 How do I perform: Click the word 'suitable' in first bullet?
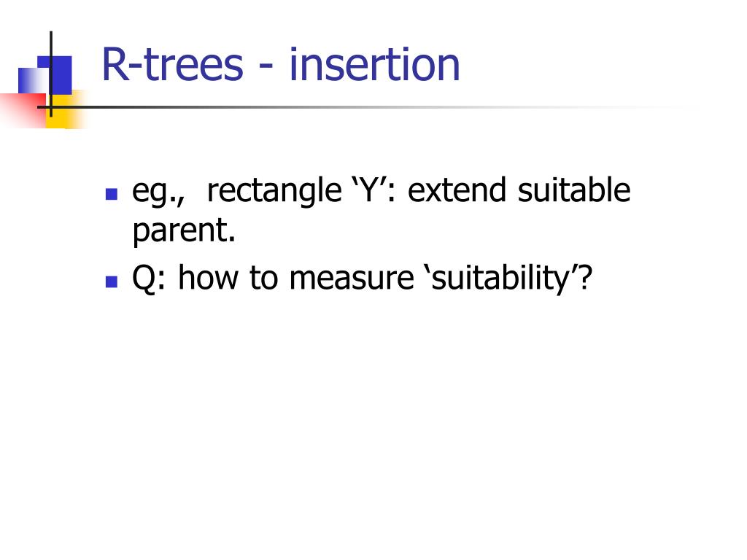click(x=574, y=190)
